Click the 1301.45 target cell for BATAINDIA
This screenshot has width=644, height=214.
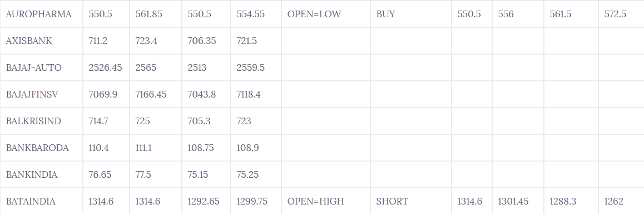point(518,201)
